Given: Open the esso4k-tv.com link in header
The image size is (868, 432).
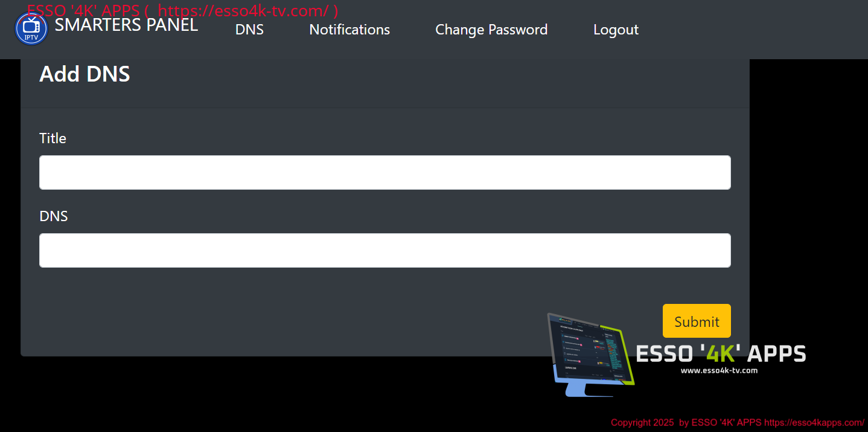Looking at the screenshot, I should tap(244, 10).
